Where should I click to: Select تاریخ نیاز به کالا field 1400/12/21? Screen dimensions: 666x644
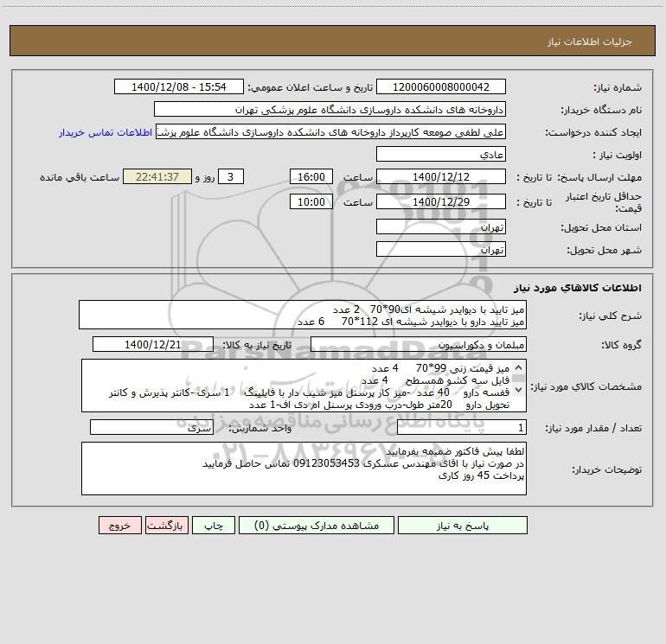(153, 344)
